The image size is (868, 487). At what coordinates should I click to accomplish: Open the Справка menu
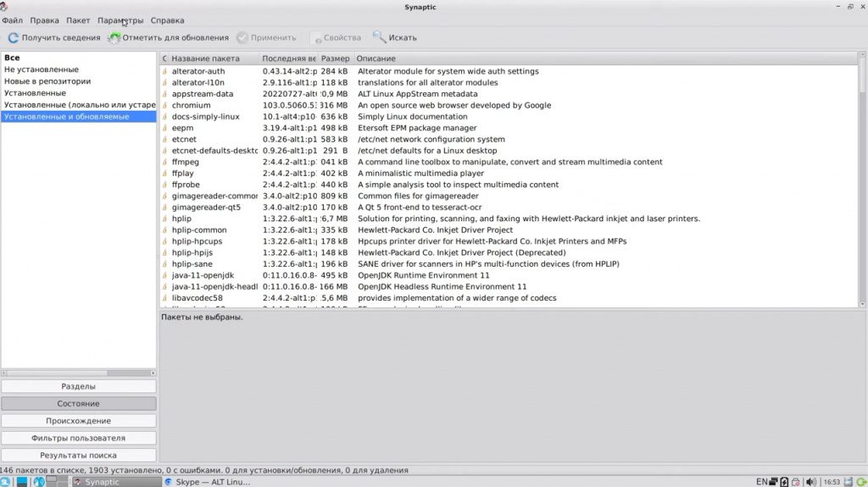167,20
